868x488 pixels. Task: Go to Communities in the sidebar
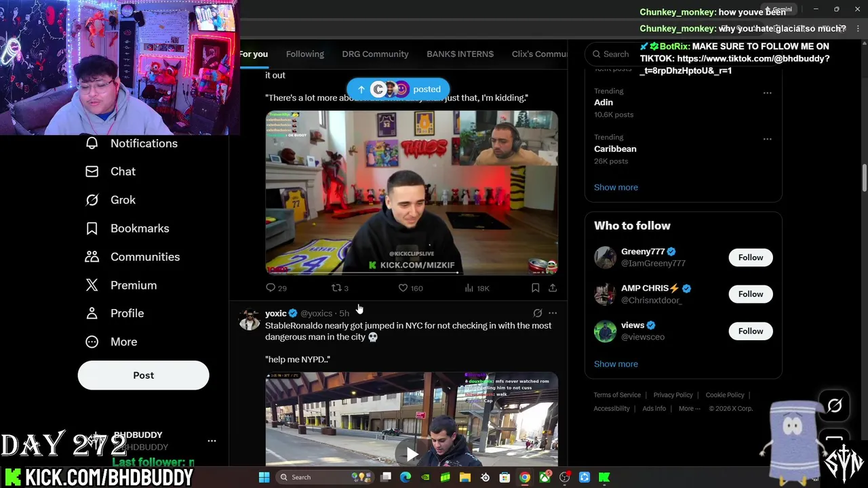[x=132, y=257]
